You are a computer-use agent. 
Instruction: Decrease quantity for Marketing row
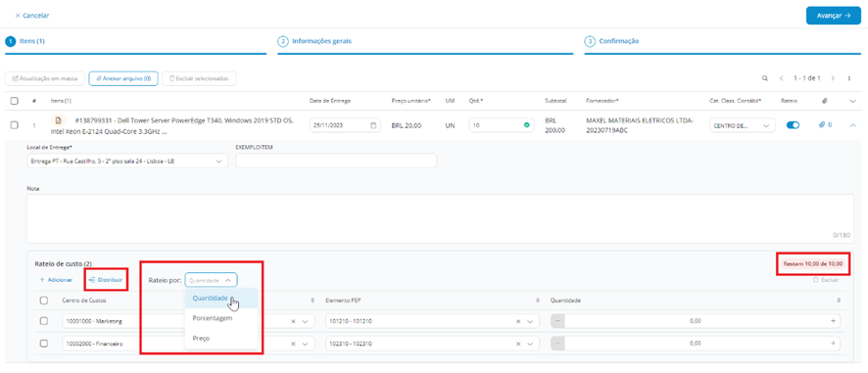[558, 321]
